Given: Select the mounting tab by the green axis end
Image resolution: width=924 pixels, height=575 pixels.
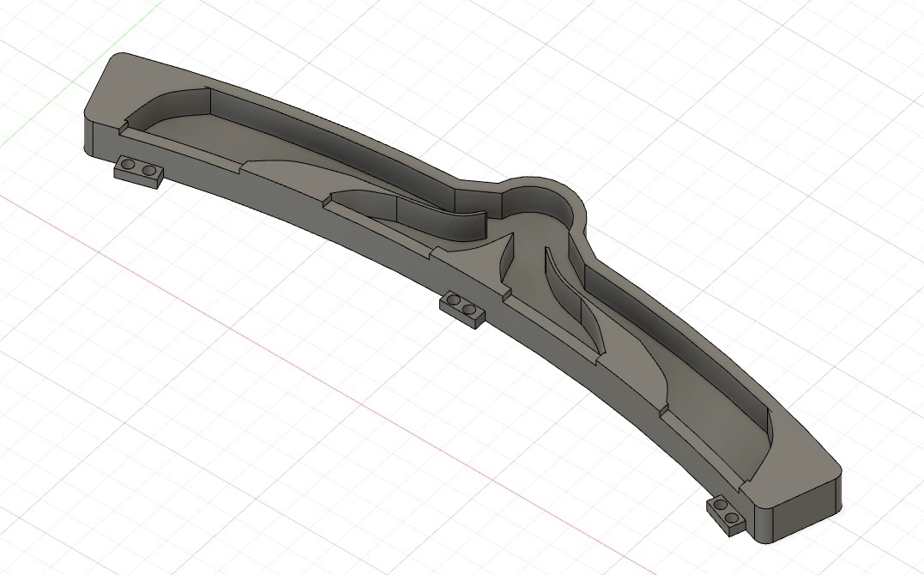Looking at the screenshot, I should pyautogui.click(x=138, y=172).
